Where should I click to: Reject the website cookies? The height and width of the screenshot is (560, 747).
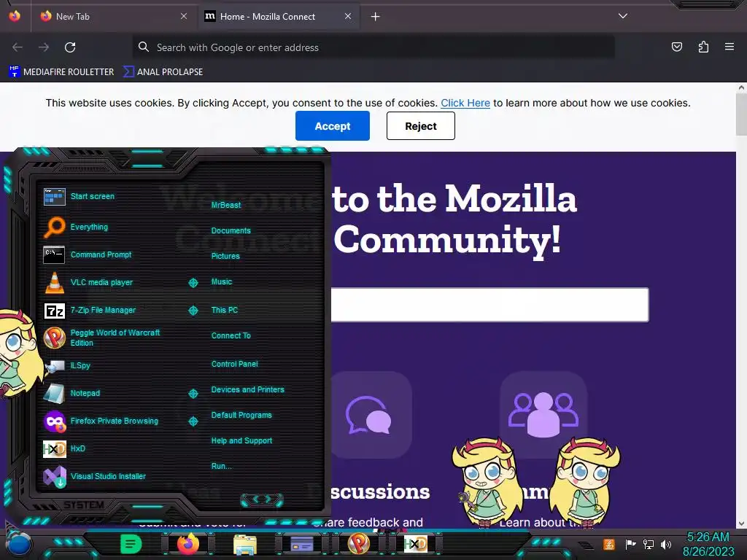pos(421,125)
